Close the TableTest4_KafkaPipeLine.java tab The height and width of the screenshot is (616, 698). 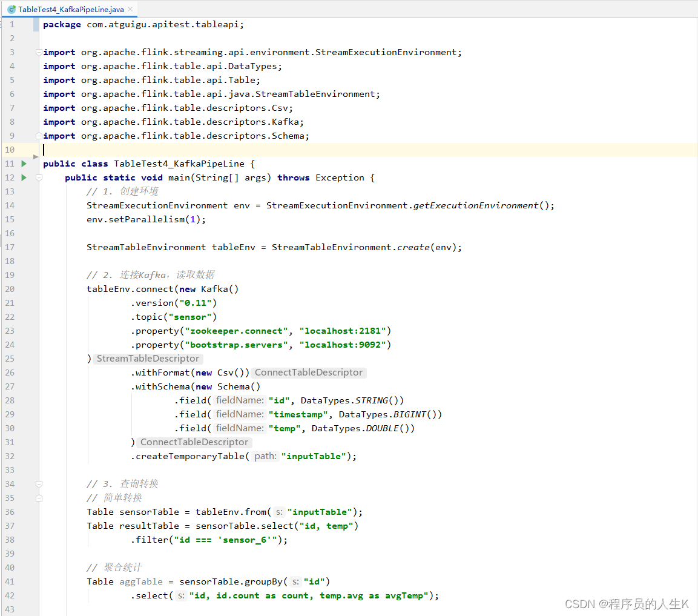130,9
